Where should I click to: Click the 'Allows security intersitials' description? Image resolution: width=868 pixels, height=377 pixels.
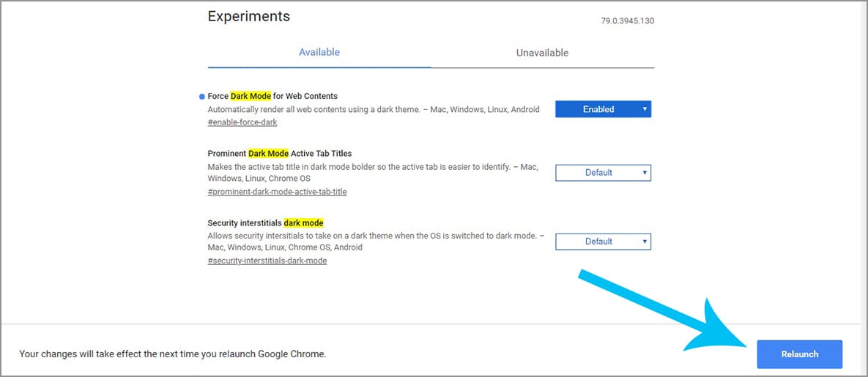click(x=376, y=242)
